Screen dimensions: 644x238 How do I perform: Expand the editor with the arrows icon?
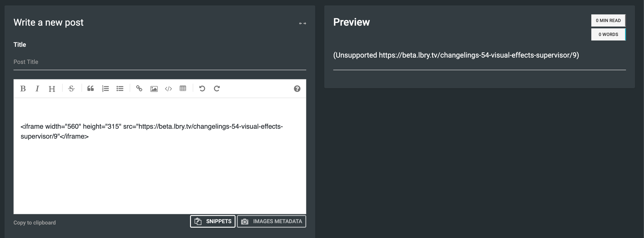click(302, 23)
